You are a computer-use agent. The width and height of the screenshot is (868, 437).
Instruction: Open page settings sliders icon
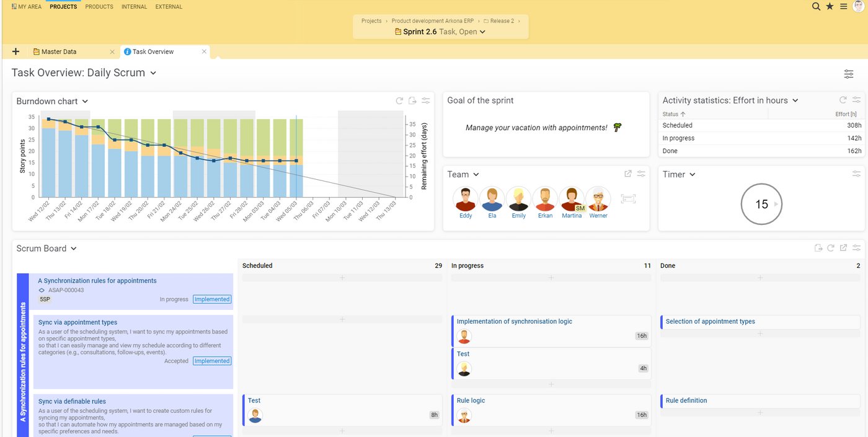tap(849, 74)
